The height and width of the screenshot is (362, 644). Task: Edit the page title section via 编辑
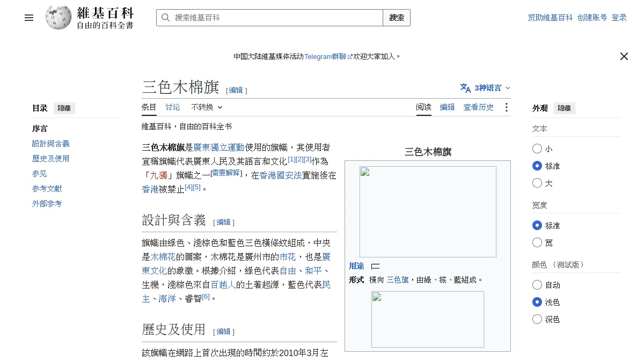[x=236, y=91]
